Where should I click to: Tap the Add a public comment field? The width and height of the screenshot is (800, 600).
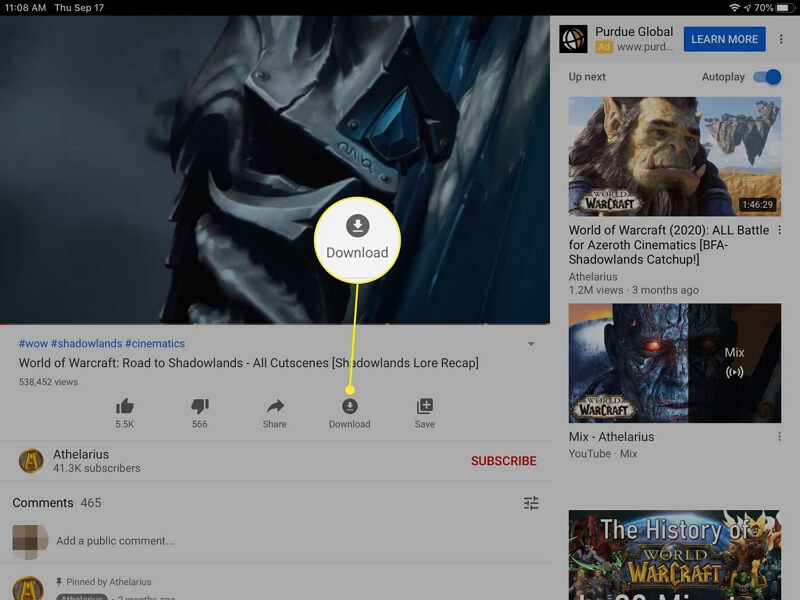click(x=115, y=541)
